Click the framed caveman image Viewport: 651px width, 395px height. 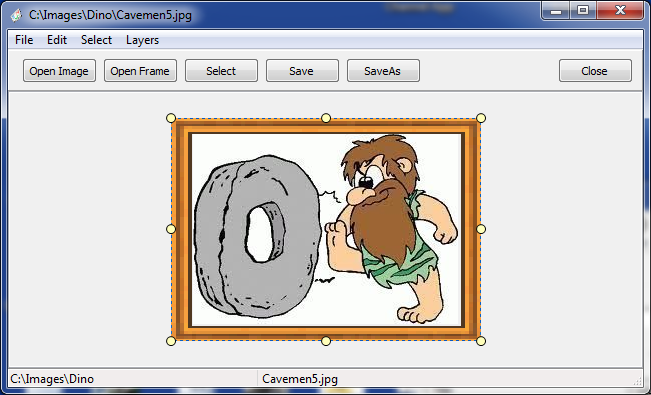[x=326, y=230]
